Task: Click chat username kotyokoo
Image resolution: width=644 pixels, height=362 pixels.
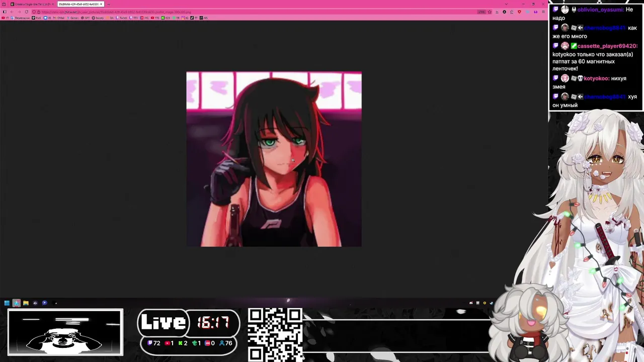Action: pos(596,78)
